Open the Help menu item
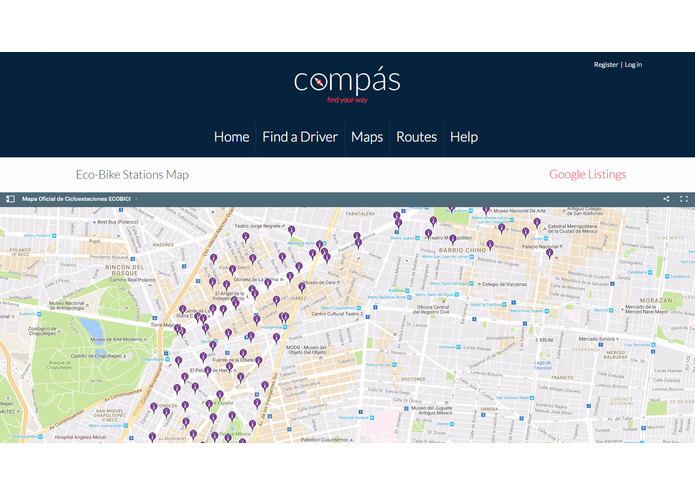695x494 pixels. pyautogui.click(x=464, y=137)
